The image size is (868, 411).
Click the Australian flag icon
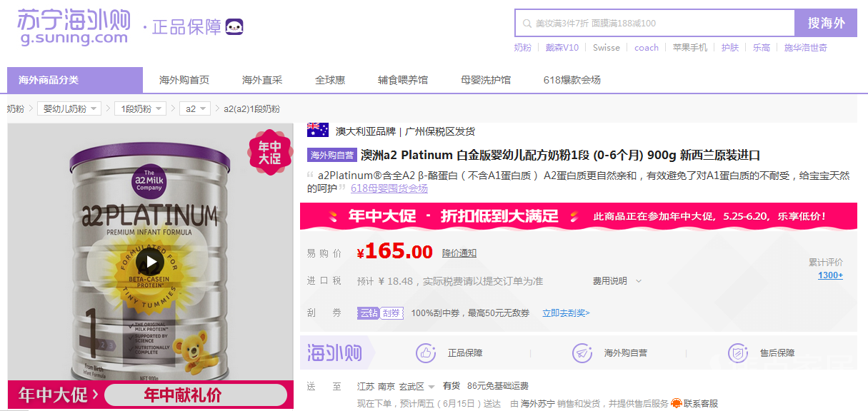coord(318,131)
